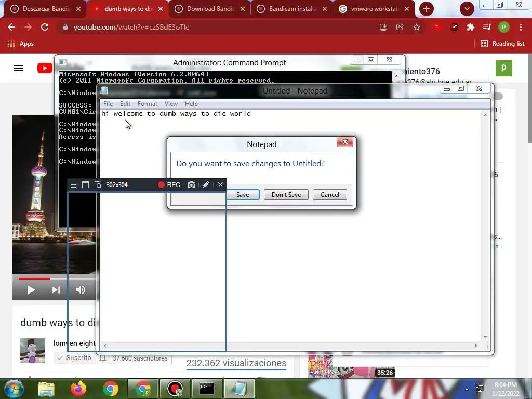Open the Notepad File menu
Screen dimensions: 532x399
pos(108,104)
